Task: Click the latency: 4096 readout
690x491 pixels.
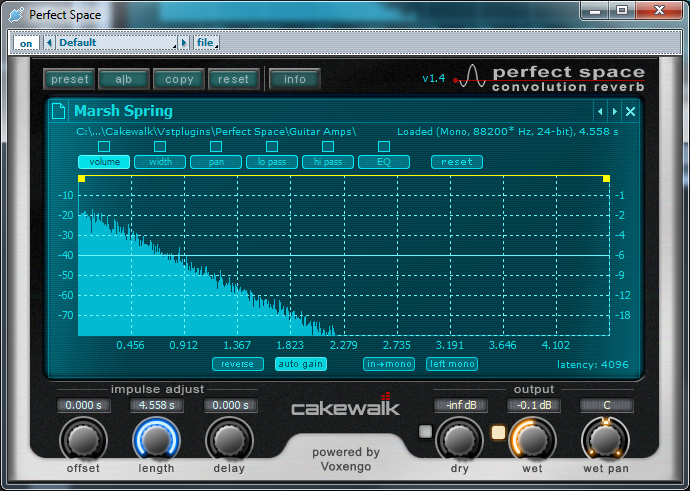Action: (x=593, y=365)
